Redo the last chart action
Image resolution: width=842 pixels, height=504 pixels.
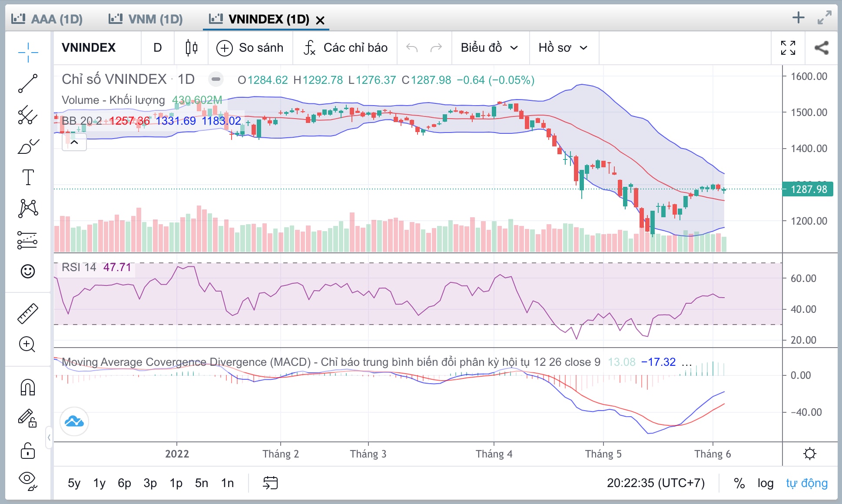click(x=436, y=48)
